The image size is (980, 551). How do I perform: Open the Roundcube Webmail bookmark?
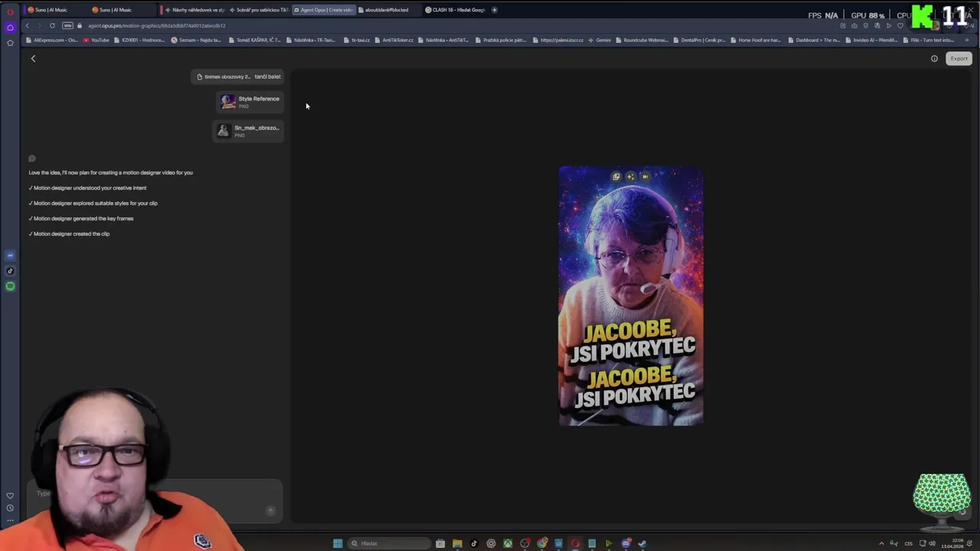tap(642, 40)
